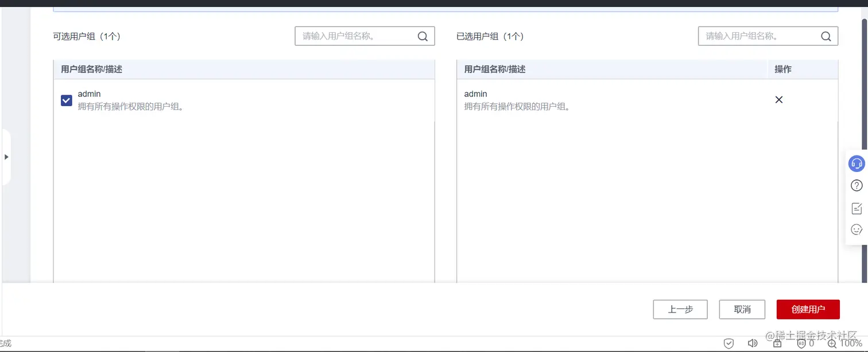Open the customer service headset icon

tap(857, 163)
